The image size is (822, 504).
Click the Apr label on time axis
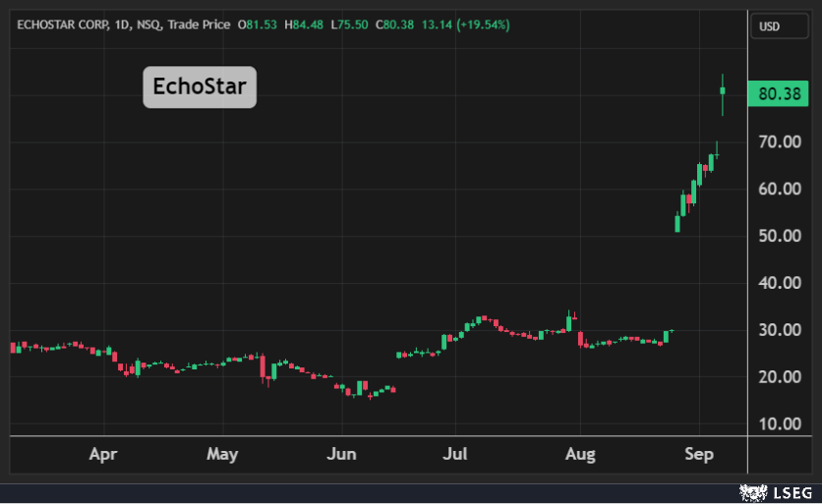click(103, 455)
